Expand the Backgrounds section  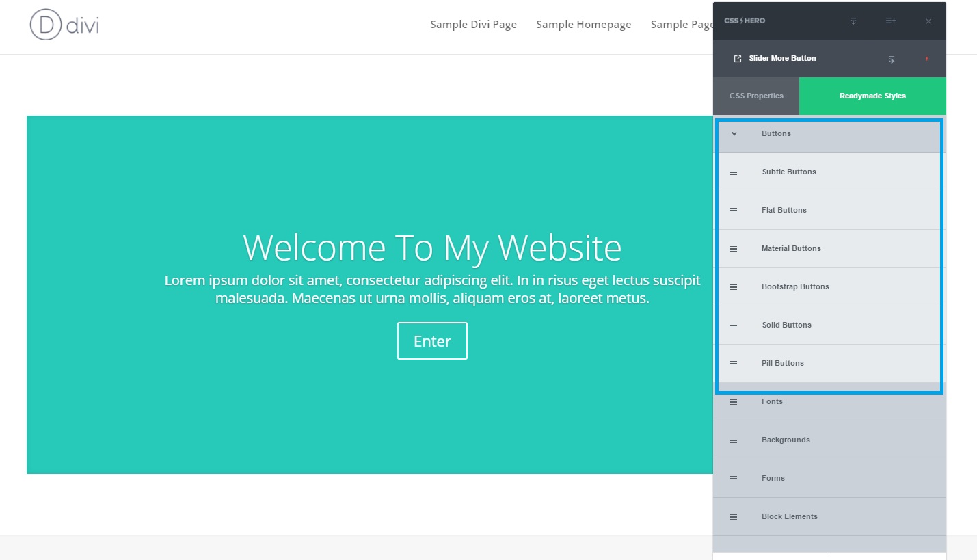click(829, 440)
